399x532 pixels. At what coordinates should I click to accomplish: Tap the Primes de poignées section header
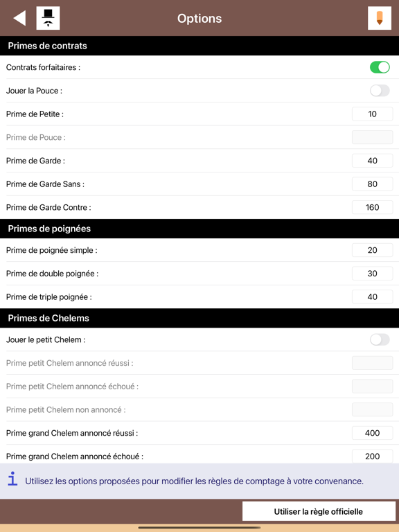pyautogui.click(x=199, y=229)
